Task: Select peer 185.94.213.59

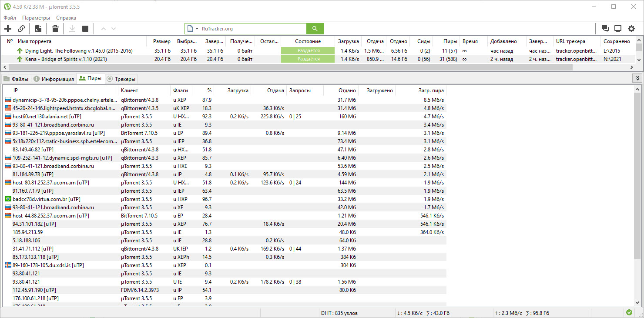Action: coord(27,232)
